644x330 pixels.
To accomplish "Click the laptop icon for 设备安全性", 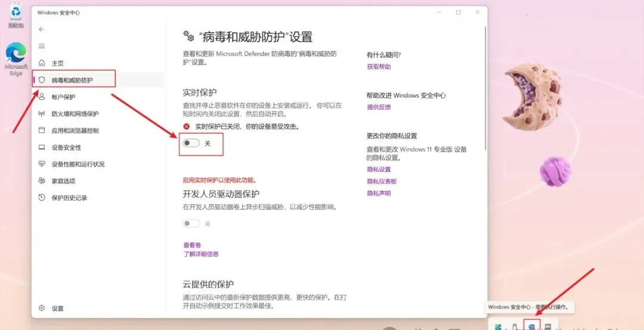I will click(x=42, y=147).
